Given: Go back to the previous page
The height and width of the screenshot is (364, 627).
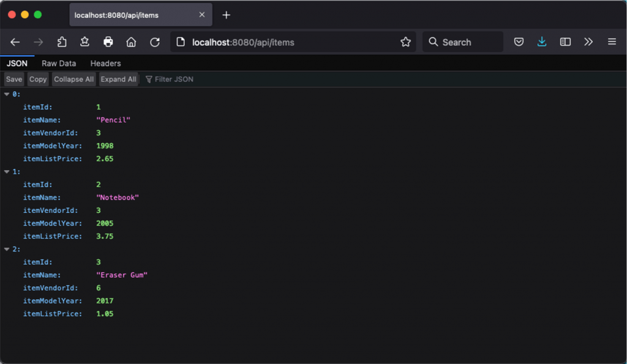Looking at the screenshot, I should point(15,42).
